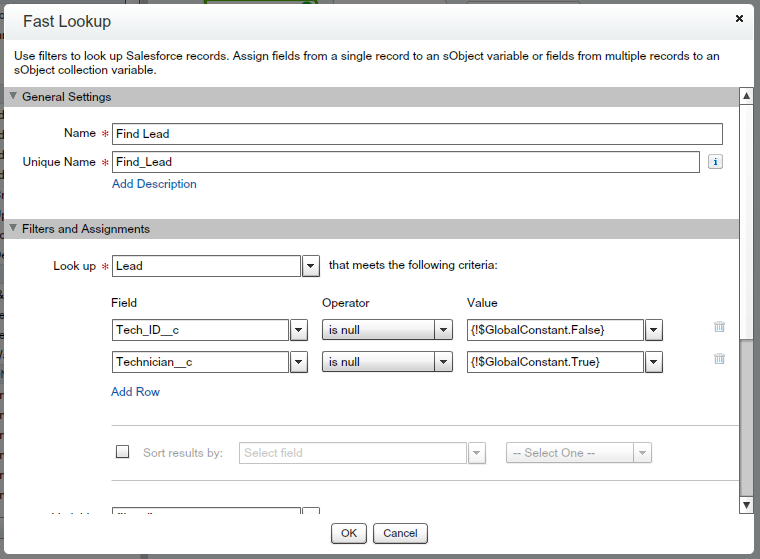Close the Fast Lookup dialog
Viewport: 760px width, 559px height.
point(739,18)
